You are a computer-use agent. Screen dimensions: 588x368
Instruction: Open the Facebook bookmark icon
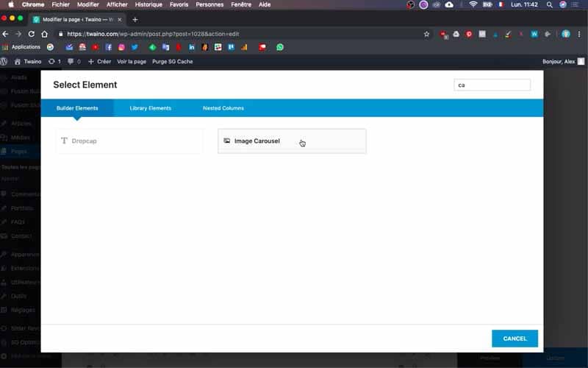tap(108, 47)
